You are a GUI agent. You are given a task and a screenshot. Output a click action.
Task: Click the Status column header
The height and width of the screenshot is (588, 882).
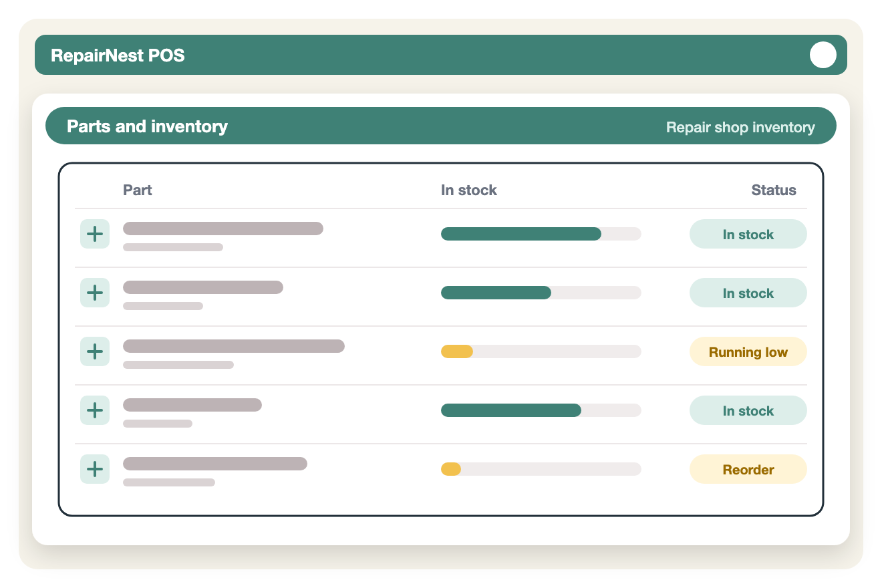point(774,190)
